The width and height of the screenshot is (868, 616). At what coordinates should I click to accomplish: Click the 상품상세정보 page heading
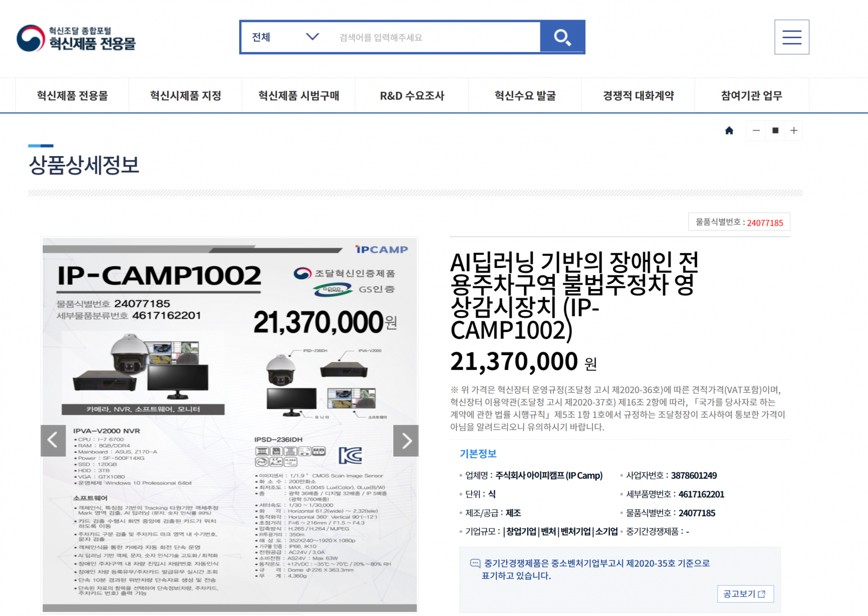pyautogui.click(x=84, y=165)
